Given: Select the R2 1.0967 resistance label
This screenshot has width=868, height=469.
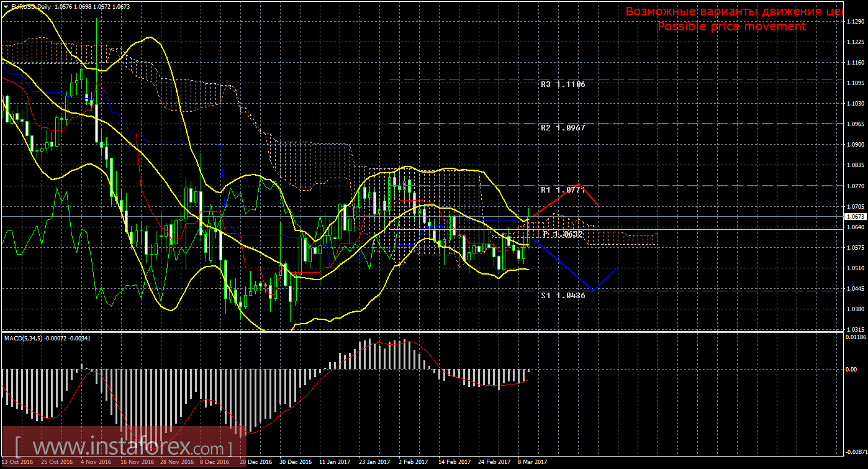Looking at the screenshot, I should 563,127.
